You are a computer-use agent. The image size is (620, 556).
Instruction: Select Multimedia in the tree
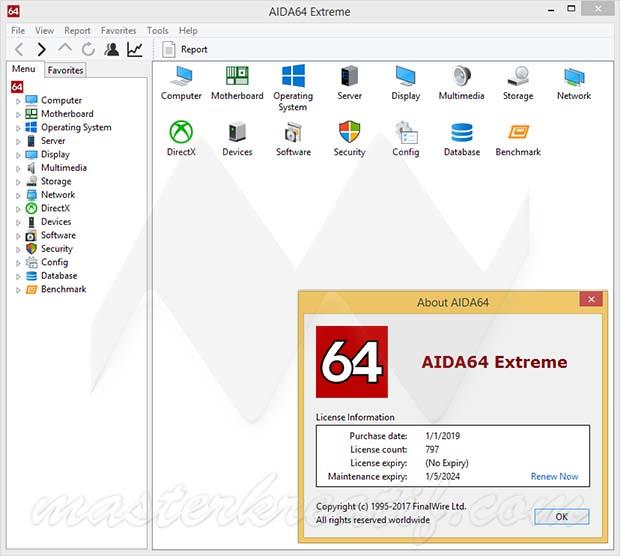63,168
